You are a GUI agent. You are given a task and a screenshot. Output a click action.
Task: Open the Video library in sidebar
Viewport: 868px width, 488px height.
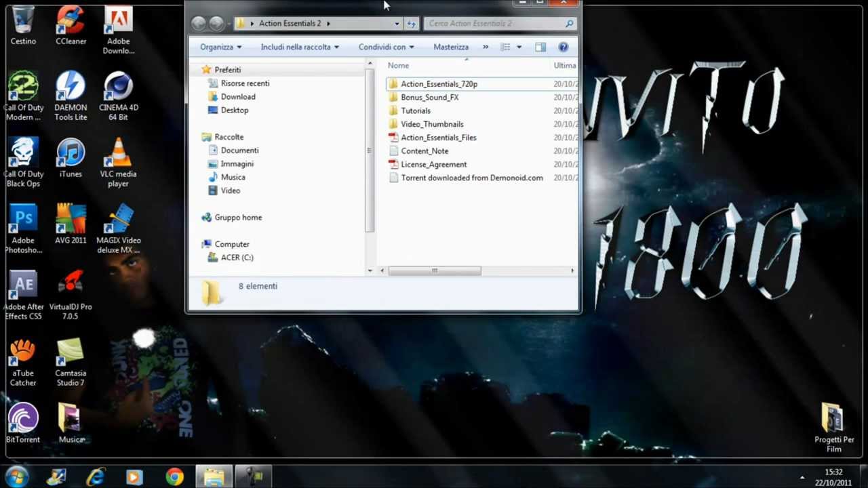pos(230,190)
